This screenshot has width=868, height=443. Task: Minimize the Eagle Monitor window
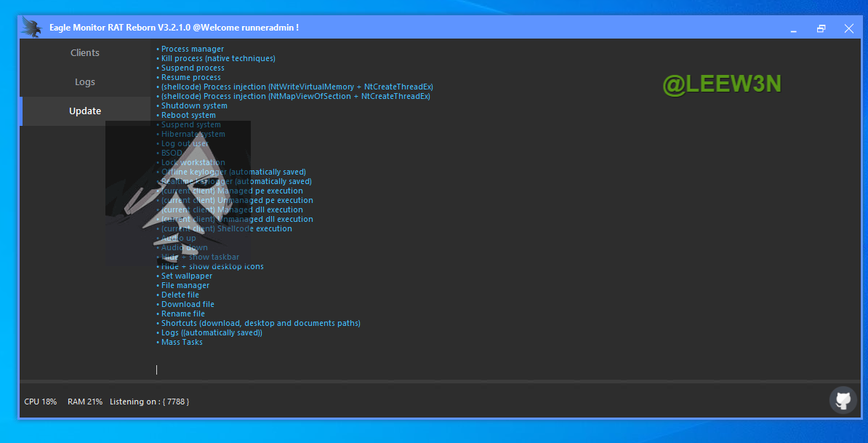(793, 28)
